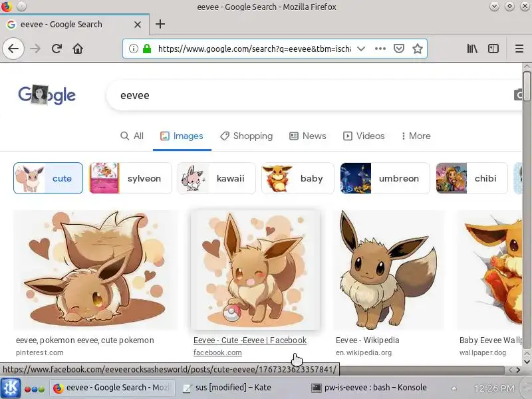Viewport: 532px width, 399px height.
Task: Go back with the Firefox back arrow
Action: coord(13,49)
